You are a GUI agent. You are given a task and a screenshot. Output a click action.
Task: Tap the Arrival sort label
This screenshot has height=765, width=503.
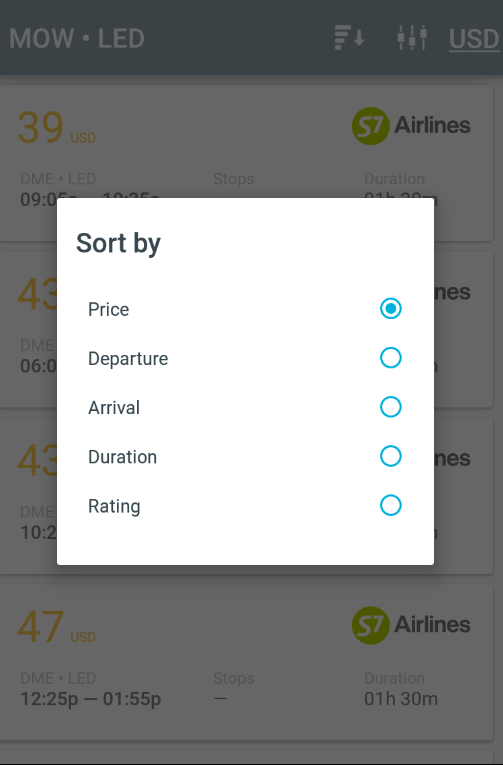click(x=114, y=407)
